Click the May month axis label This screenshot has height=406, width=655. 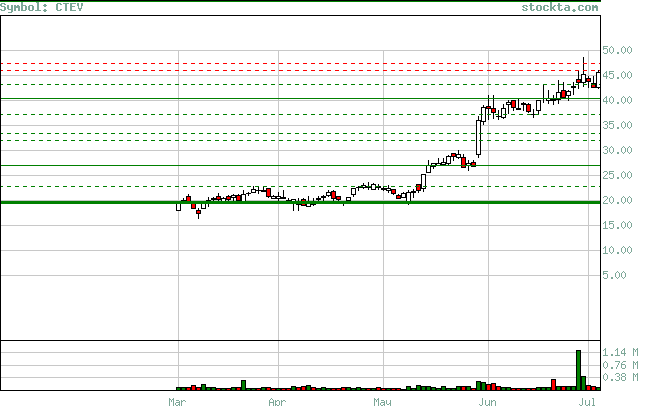coord(382,402)
